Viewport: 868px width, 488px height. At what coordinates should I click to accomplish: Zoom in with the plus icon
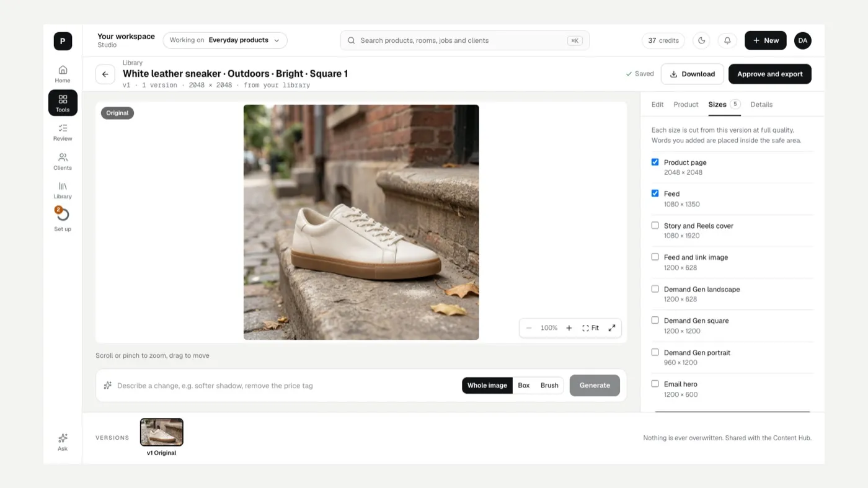569,328
